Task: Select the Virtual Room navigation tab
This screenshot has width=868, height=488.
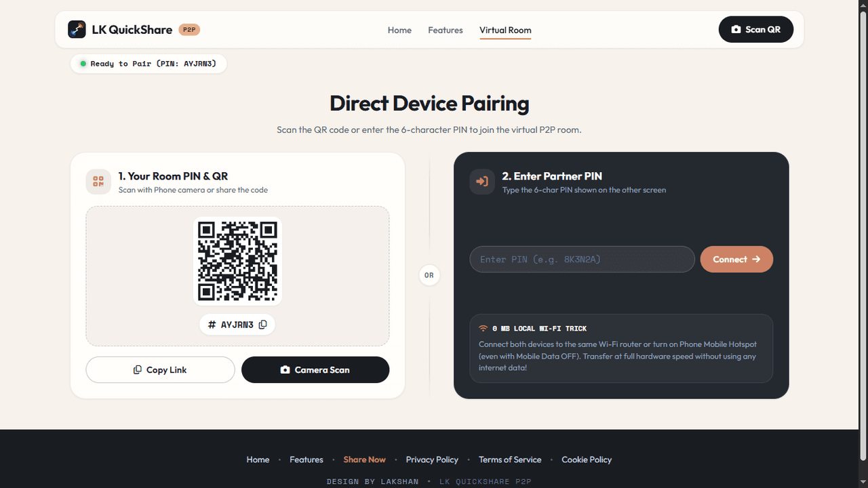Action: click(x=505, y=30)
